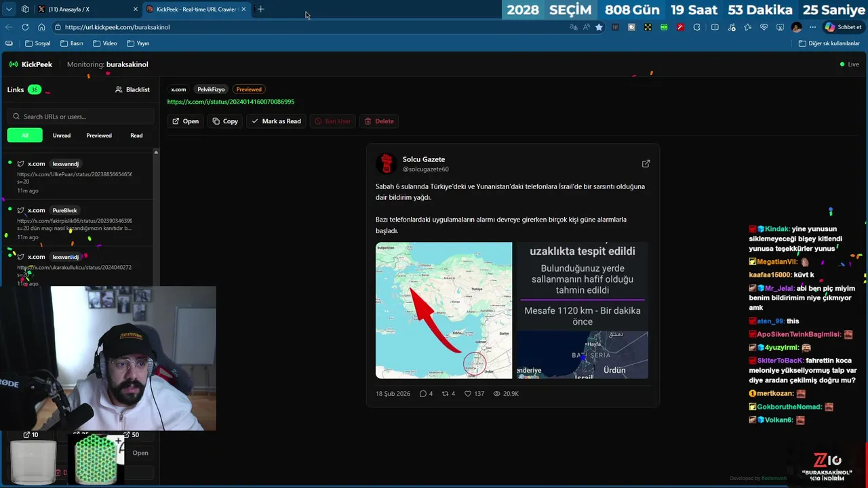
Task: Open the Video bookmarks folder
Action: pyautogui.click(x=105, y=43)
